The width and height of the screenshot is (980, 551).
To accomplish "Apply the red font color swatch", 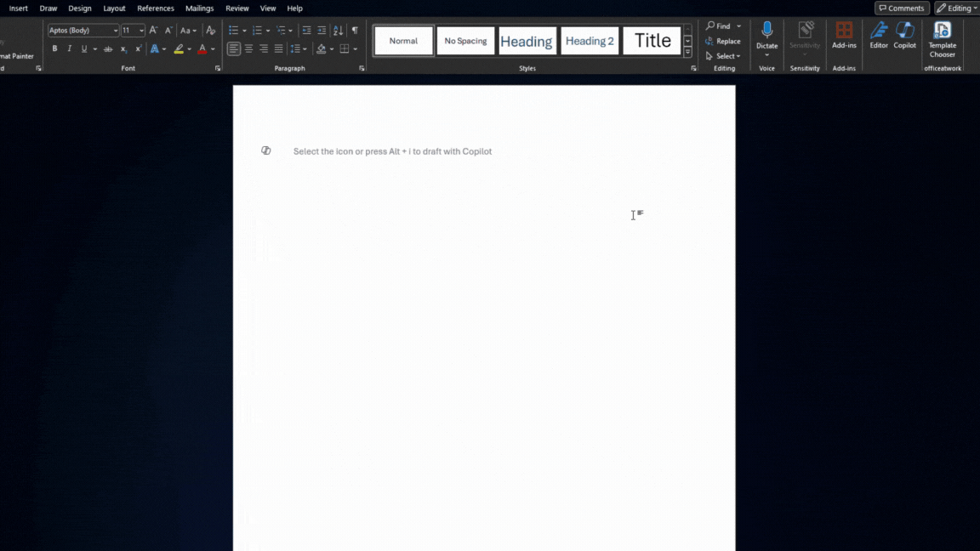I will pyautogui.click(x=202, y=49).
